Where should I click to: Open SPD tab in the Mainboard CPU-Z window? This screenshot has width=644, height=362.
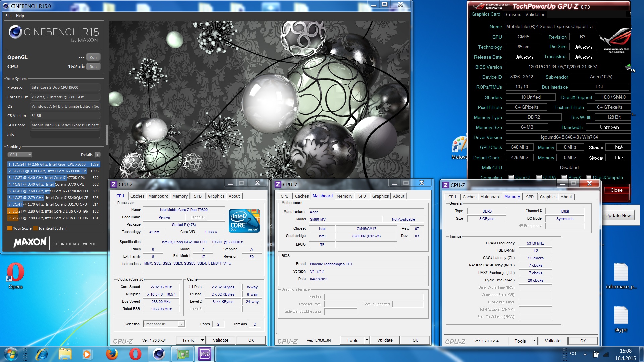pos(362,196)
